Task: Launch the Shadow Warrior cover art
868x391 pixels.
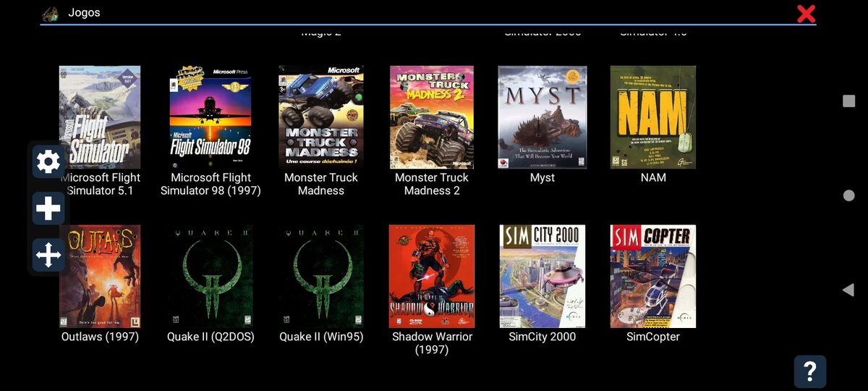Action: 432,277
